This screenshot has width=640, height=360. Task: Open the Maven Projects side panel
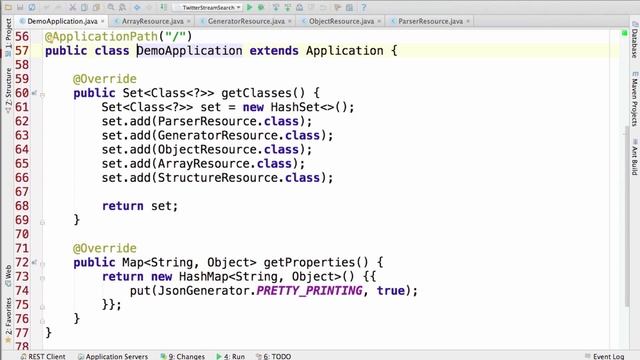tap(634, 100)
